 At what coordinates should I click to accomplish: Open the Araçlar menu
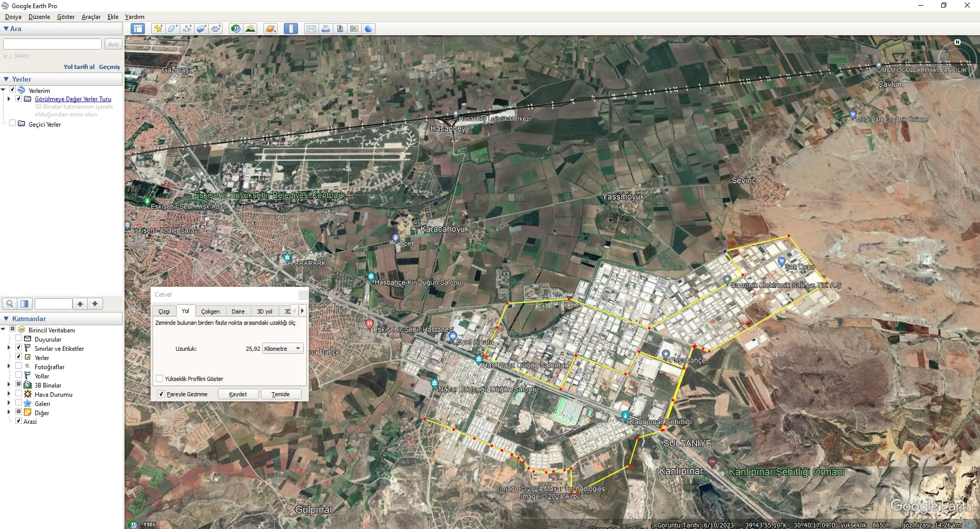[91, 17]
